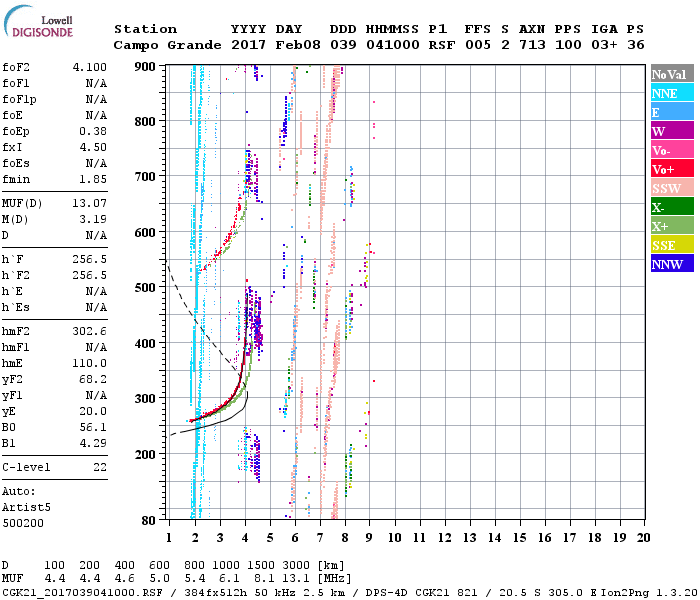Screen dimensions: 700x600
Task: Select the C-level value 22
Action: [x=99, y=467]
